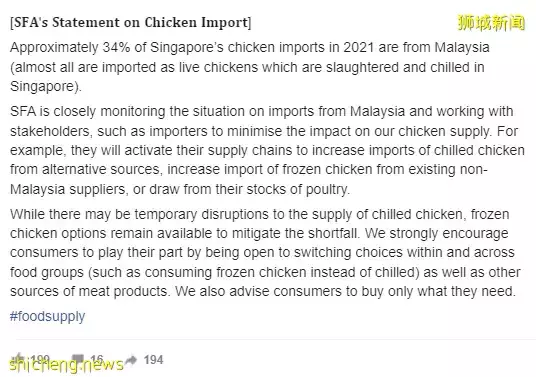Click the word 'Malaysia' in the first sentence

click(x=462, y=47)
